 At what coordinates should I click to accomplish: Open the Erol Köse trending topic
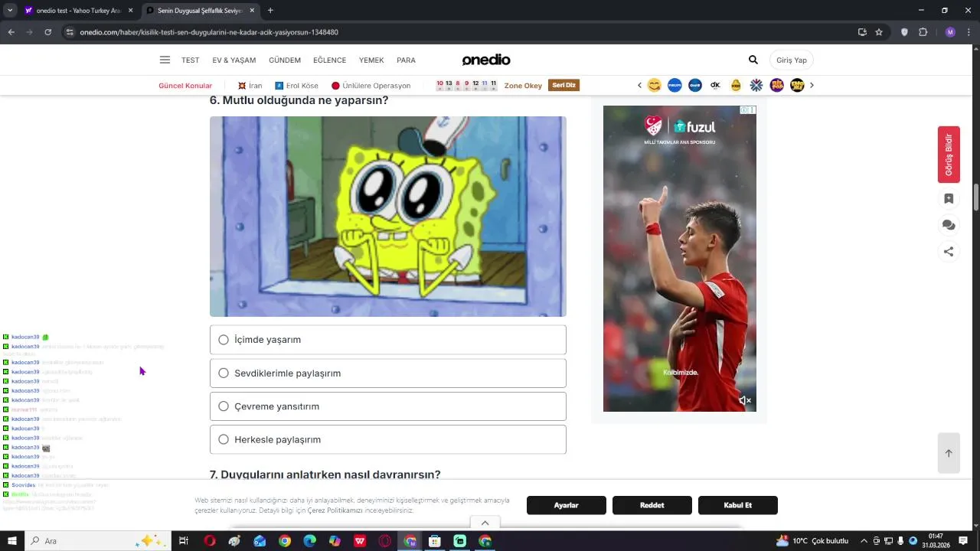tap(297, 86)
